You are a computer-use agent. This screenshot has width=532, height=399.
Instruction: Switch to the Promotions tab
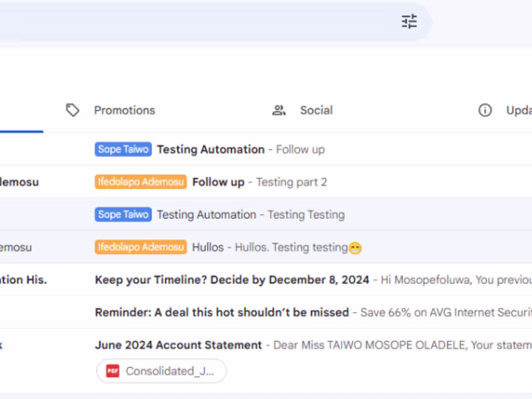click(x=124, y=110)
